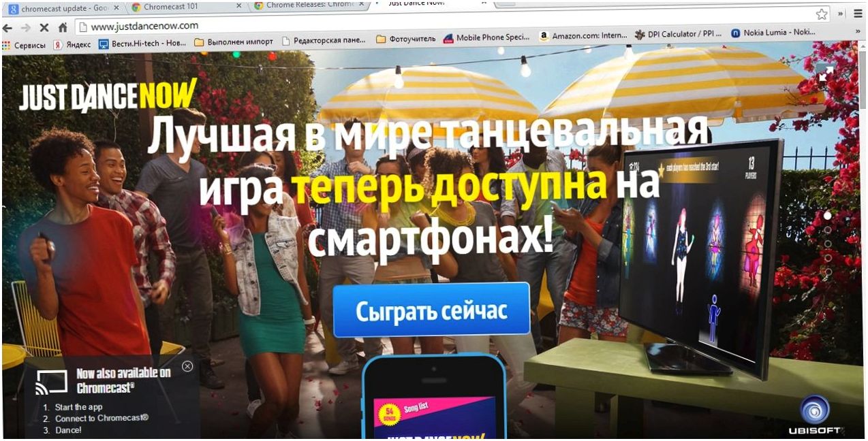The image size is (868, 441).
Task: Click the Just Dance Now logo
Action: 108,95
